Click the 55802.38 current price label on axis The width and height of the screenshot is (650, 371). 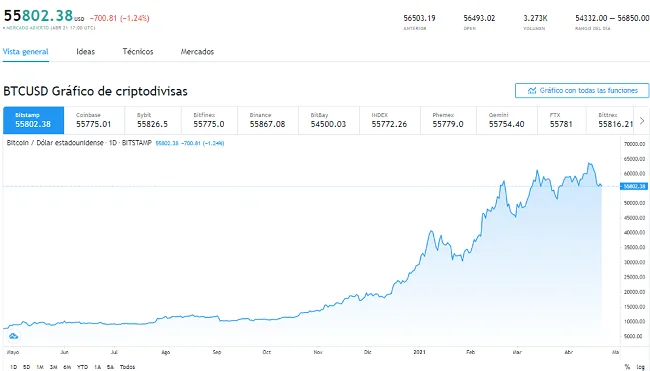[x=634, y=186]
